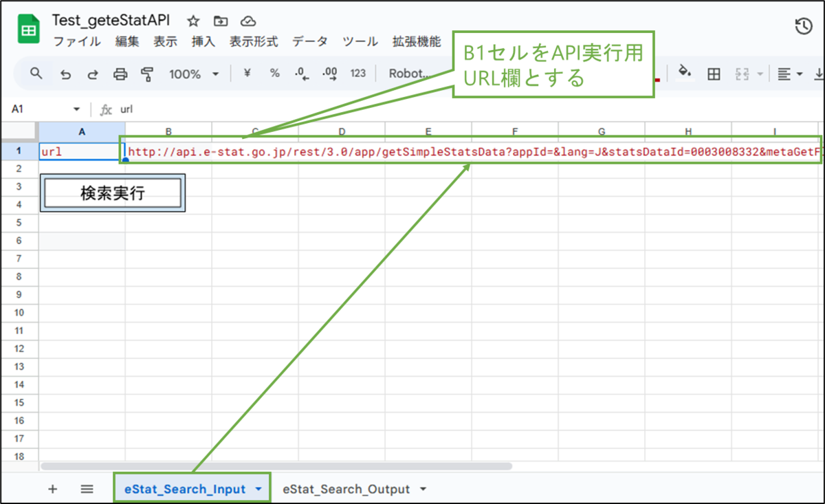Redo the last action

(93, 74)
